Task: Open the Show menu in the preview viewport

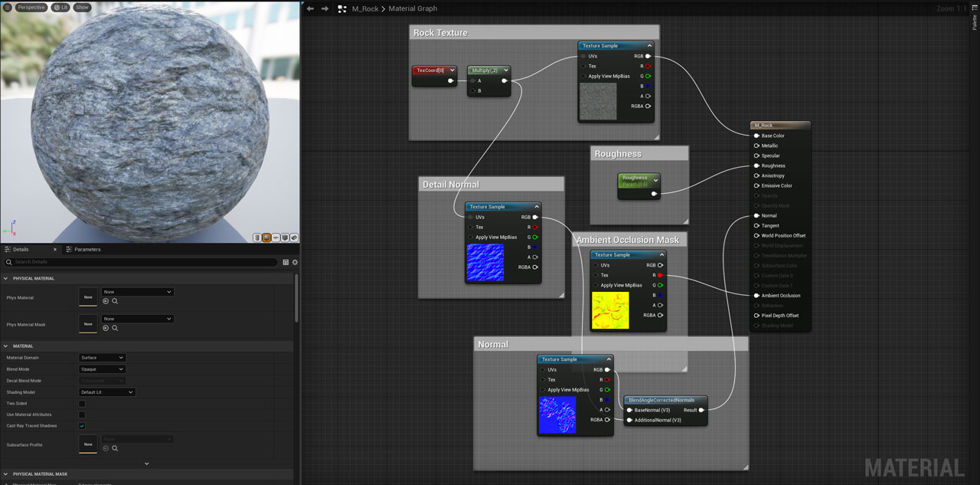Action: click(x=82, y=7)
